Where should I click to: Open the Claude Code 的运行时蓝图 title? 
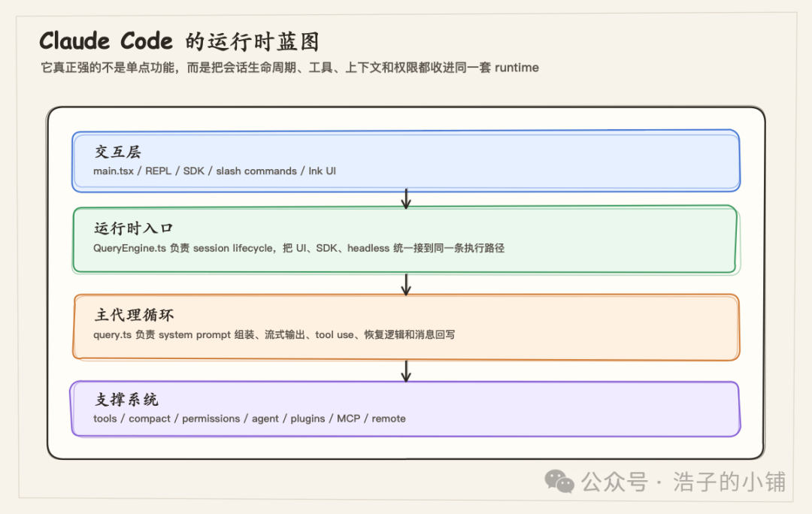coord(179,41)
